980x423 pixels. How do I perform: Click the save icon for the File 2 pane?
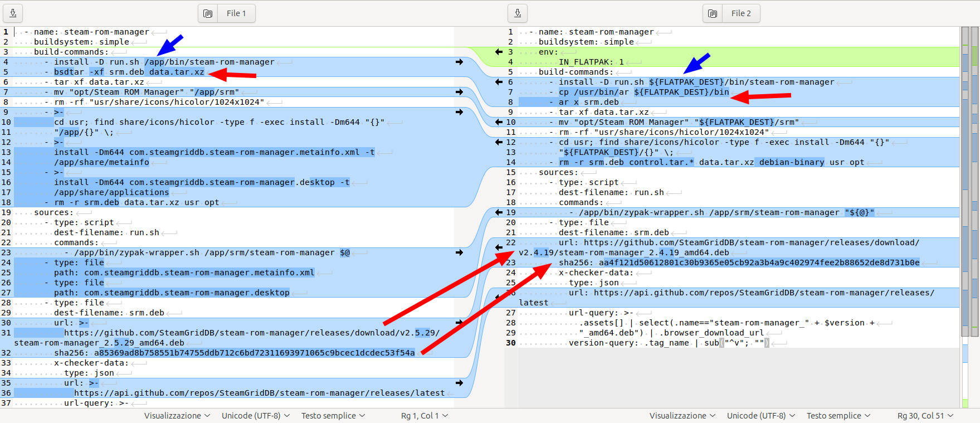coord(518,13)
